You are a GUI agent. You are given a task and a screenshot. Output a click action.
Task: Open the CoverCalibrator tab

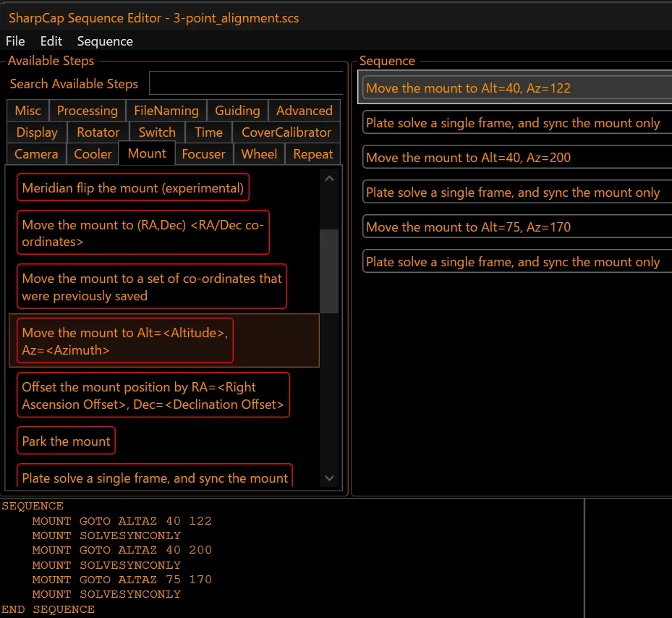coord(286,132)
